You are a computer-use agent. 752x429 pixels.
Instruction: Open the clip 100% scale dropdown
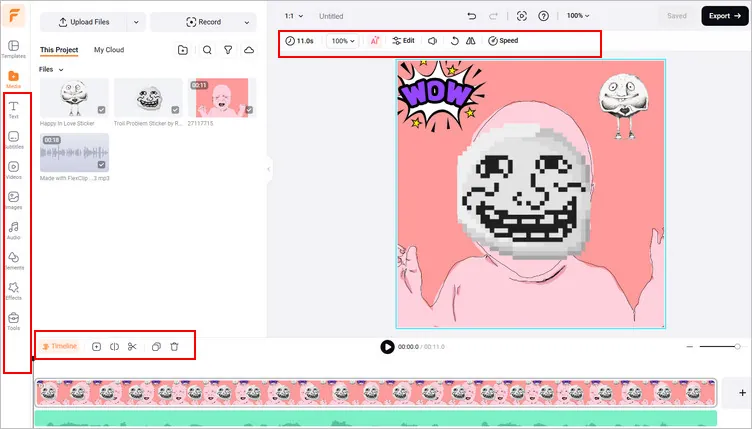pos(343,41)
